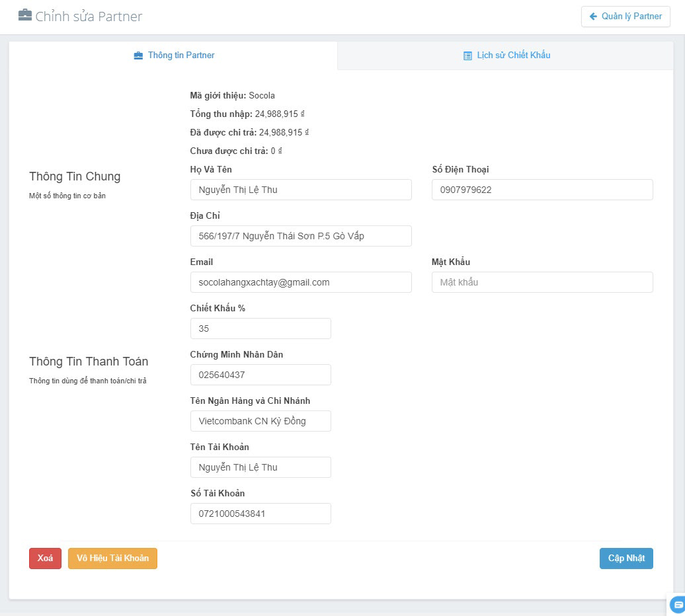Click the briefcase icon beside Chỉnh sửa Partner
This screenshot has height=616, width=685.
click(x=25, y=15)
